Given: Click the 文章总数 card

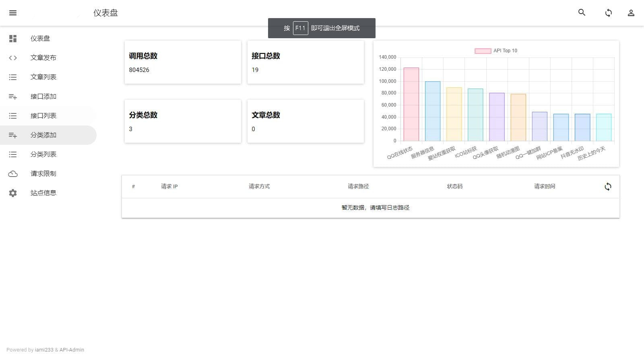Looking at the screenshot, I should [305, 121].
